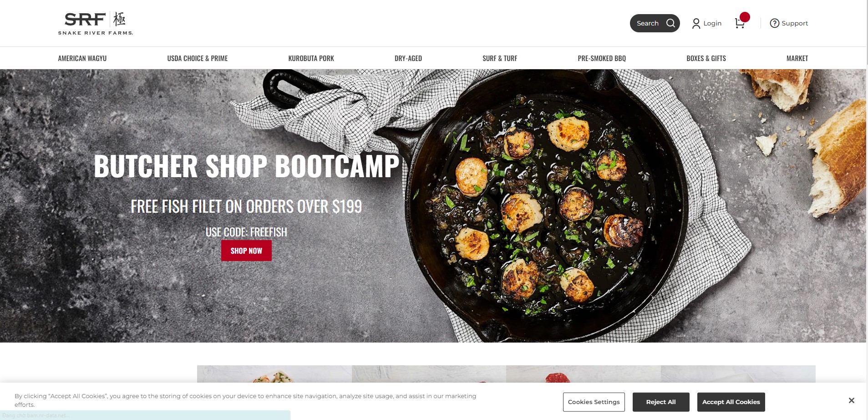Open the Kurobuta Pork menu

311,58
